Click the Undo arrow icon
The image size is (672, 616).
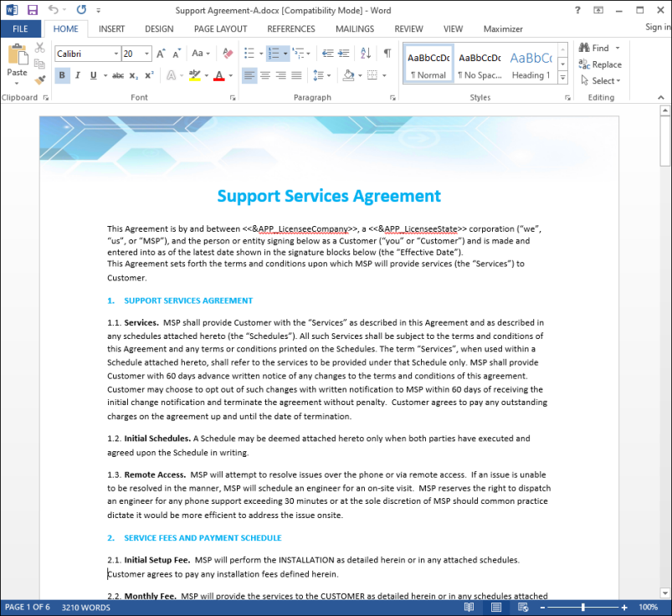(x=54, y=10)
